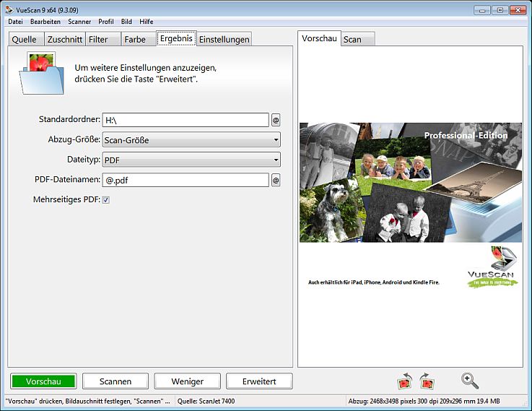The width and height of the screenshot is (532, 411).
Task: Rotate image left using the icon
Action: pyautogui.click(x=405, y=381)
